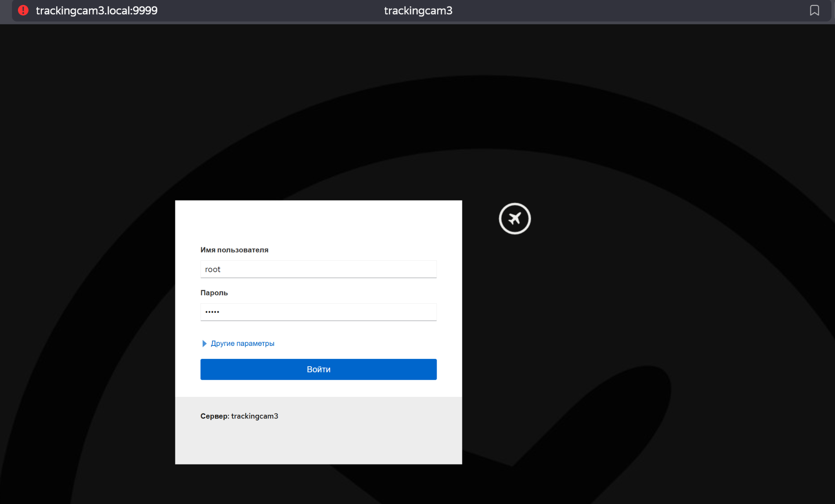
Task: Click the Имя пользователя label
Action: (x=234, y=250)
